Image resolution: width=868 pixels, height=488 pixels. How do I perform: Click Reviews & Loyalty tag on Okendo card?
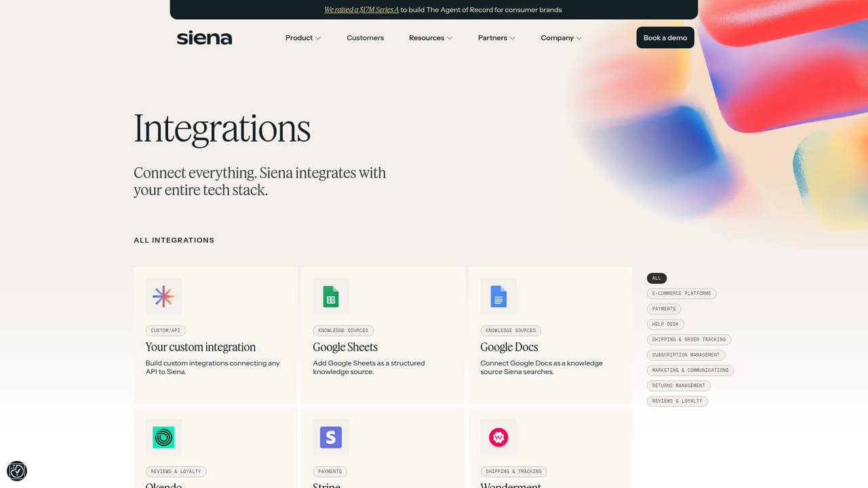point(176,471)
